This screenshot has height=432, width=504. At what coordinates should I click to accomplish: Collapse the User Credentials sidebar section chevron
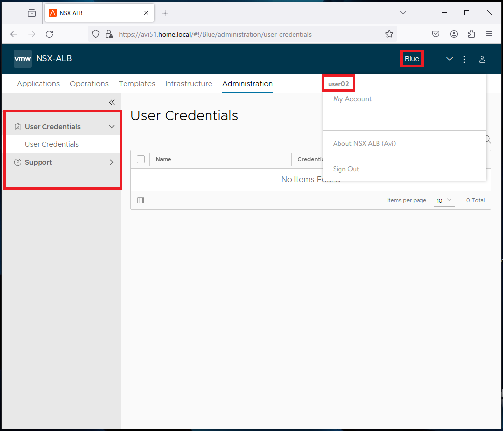pos(112,127)
